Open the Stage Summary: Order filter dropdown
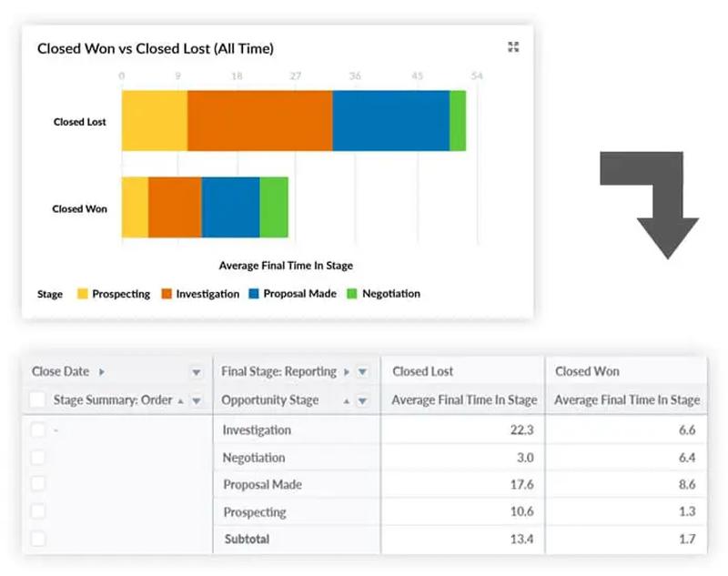This screenshot has width=728, height=576. (x=196, y=400)
